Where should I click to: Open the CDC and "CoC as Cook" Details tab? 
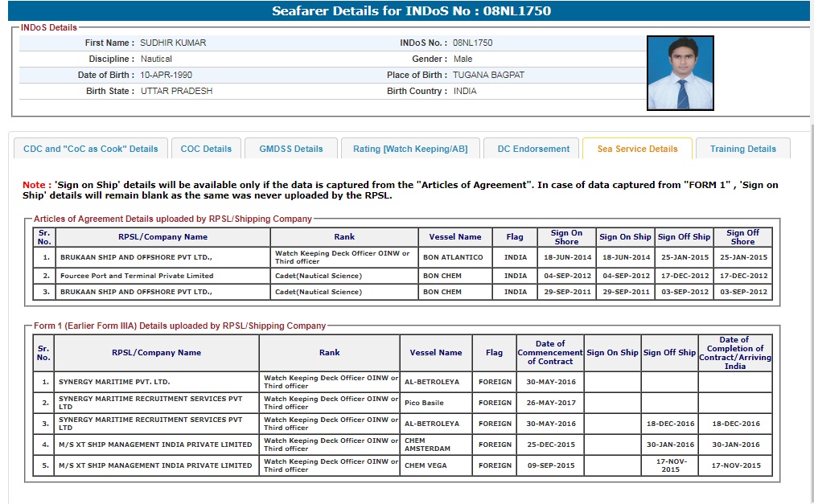91,149
